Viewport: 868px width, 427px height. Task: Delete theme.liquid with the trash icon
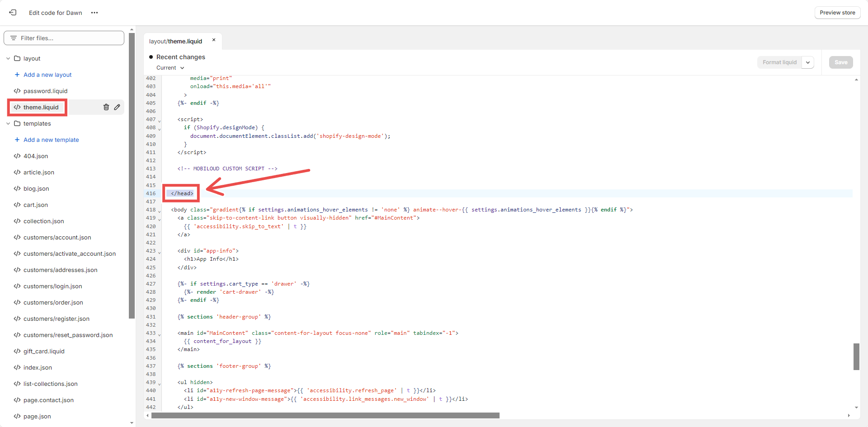pyautogui.click(x=106, y=107)
